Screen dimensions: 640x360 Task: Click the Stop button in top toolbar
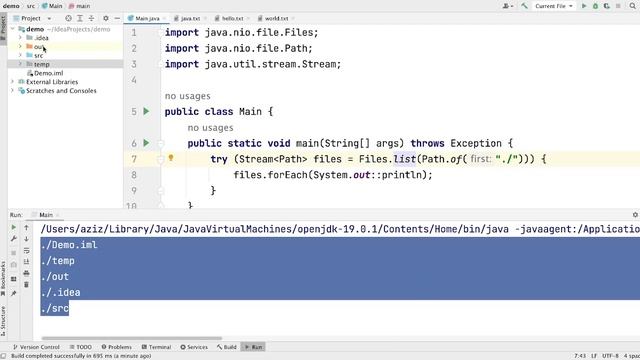(x=618, y=6)
